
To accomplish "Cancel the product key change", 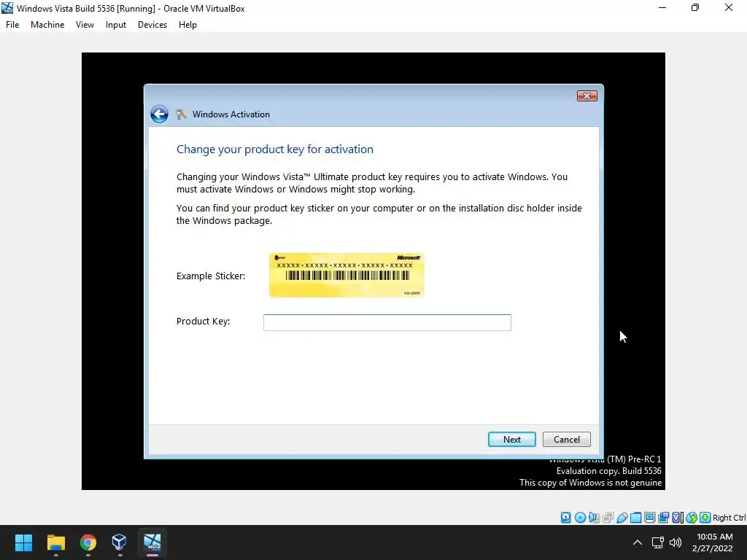I will tap(566, 440).
